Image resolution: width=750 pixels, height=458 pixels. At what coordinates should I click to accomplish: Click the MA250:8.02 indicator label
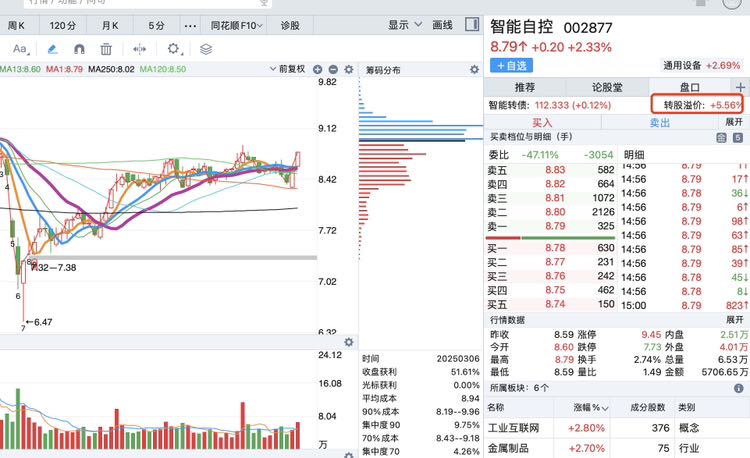pyautogui.click(x=111, y=69)
